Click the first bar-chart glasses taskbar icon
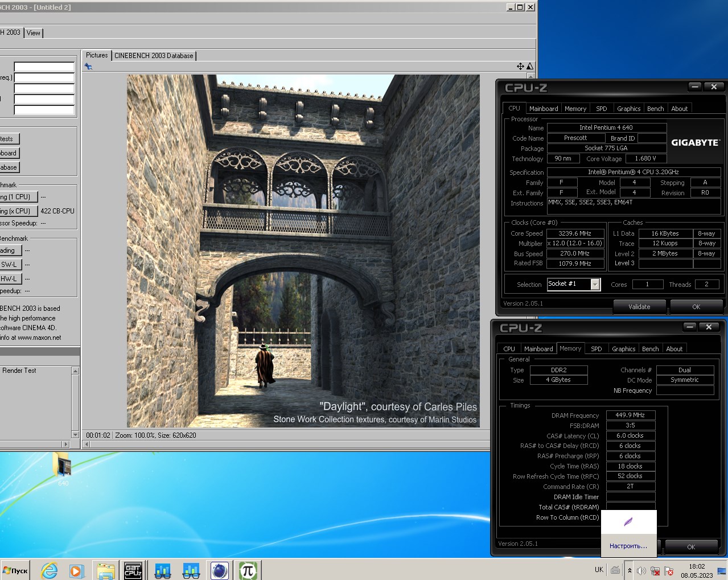 [x=163, y=570]
